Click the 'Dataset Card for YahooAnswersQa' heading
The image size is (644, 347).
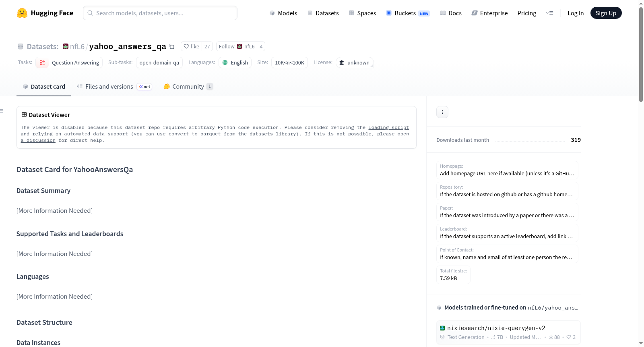point(74,170)
